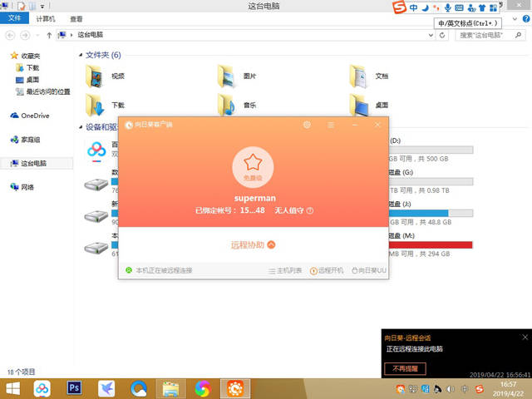The image size is (532, 399).
Task: Click the Sogou S logo on IME bar
Action: click(x=399, y=7)
